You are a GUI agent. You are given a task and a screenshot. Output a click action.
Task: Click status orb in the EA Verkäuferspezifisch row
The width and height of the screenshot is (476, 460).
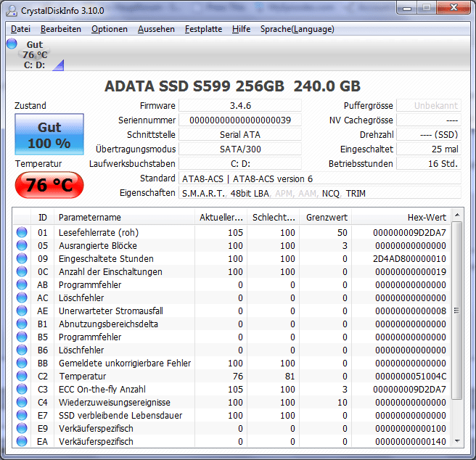22,441
